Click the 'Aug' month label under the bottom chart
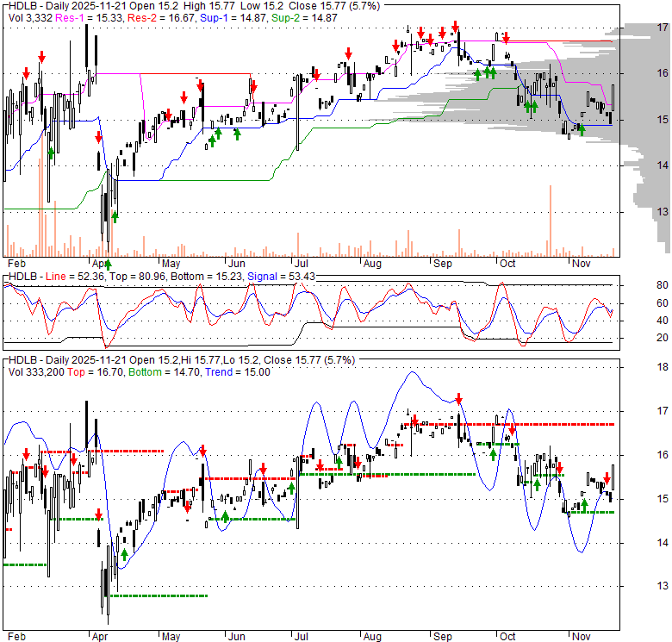The height and width of the screenshot is (642, 672). click(x=372, y=637)
